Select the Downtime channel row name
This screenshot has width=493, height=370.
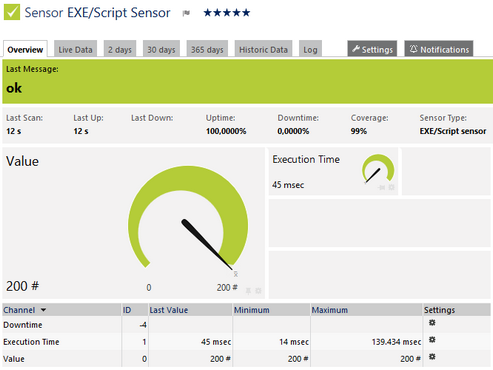[23, 325]
